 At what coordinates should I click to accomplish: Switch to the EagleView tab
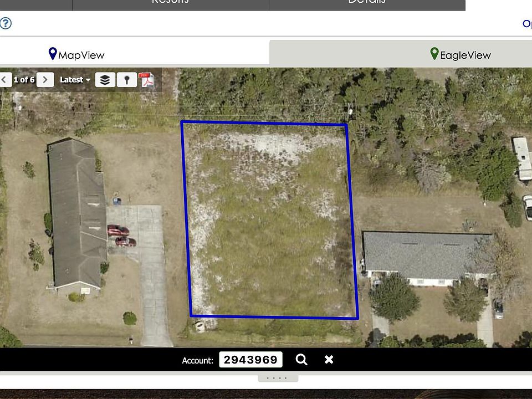[460, 54]
